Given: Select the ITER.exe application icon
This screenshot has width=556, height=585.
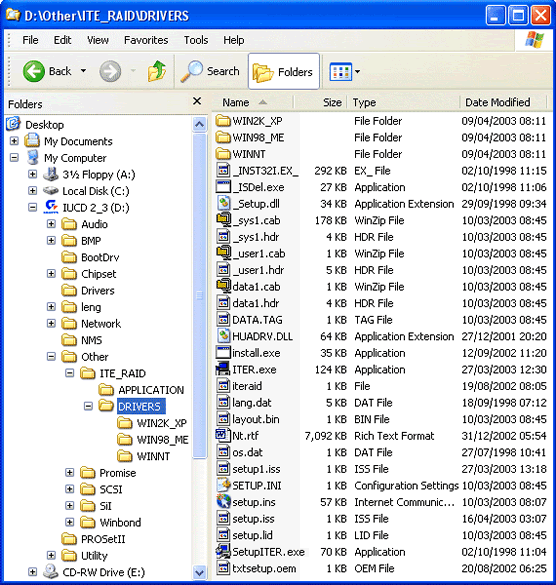Looking at the screenshot, I should pos(223,369).
